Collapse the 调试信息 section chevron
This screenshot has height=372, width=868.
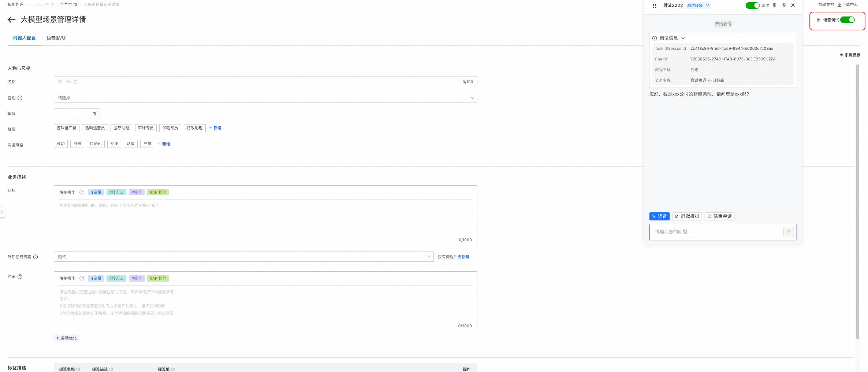click(x=683, y=38)
